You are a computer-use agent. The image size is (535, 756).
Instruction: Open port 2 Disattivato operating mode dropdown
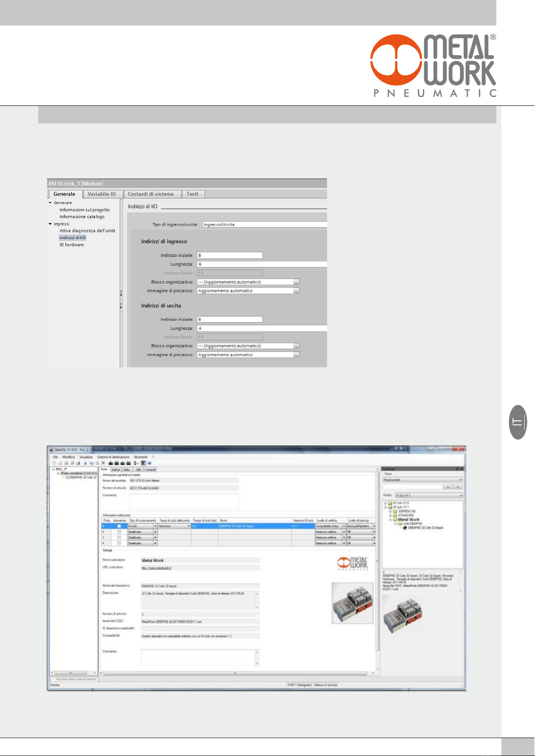155,532
